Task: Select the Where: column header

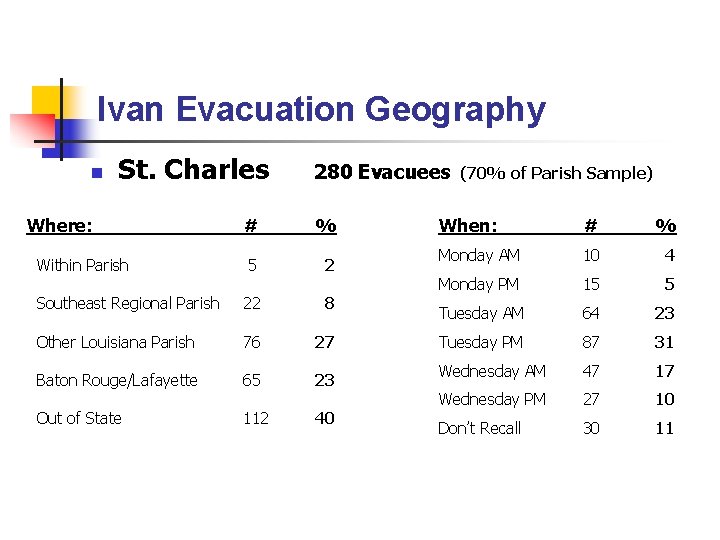Action: tap(60, 225)
